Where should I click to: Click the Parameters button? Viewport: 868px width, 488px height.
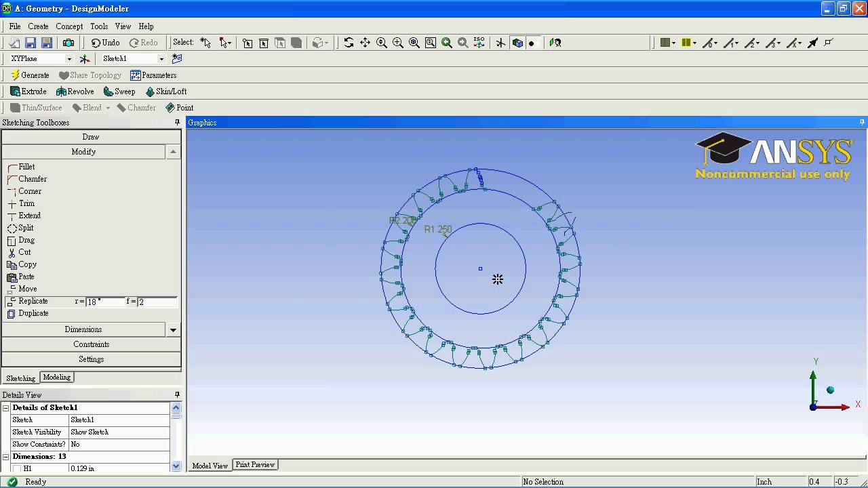coord(153,75)
